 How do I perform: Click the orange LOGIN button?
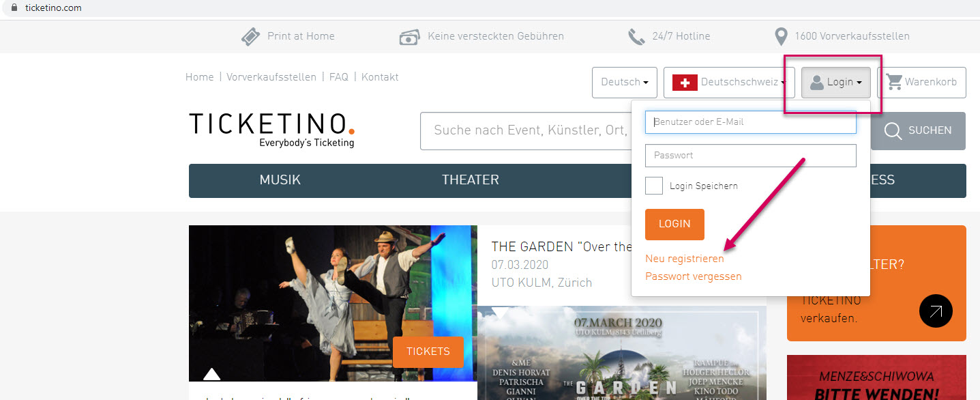(x=674, y=225)
